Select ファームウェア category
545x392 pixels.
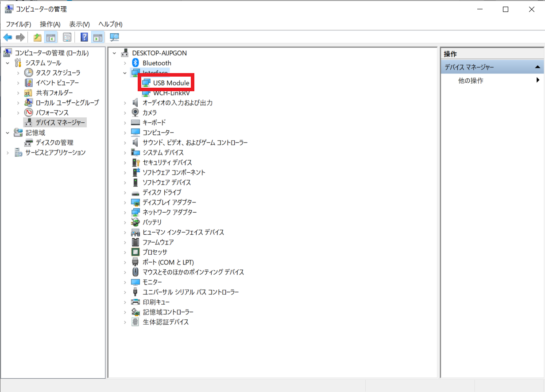(158, 242)
